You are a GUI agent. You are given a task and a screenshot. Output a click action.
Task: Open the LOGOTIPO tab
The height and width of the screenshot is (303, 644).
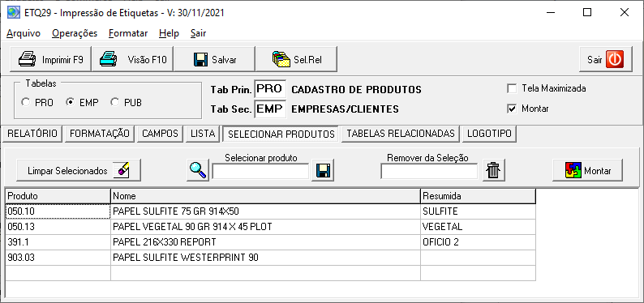[489, 134]
